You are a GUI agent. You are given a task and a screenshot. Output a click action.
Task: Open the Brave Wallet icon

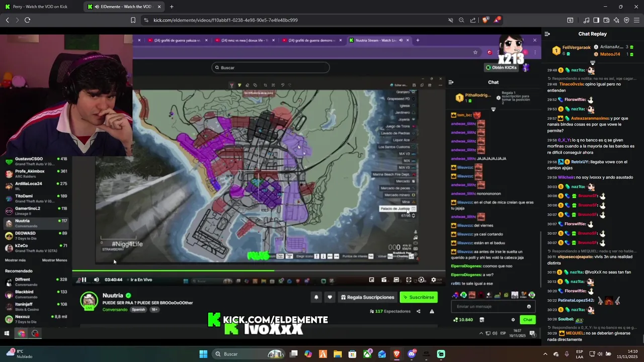(606, 20)
